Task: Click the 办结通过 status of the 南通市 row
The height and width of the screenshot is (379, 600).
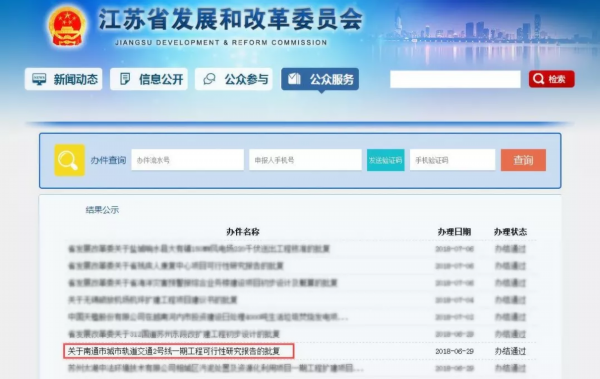Action: point(510,351)
